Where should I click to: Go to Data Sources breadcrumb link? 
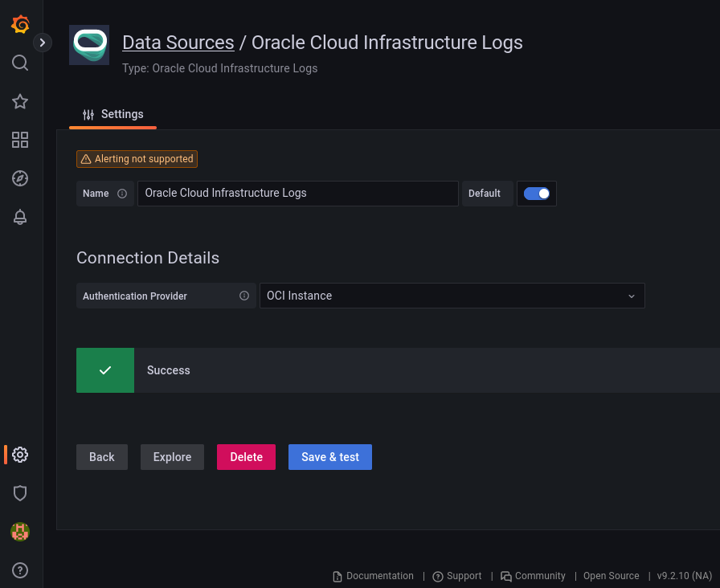pyautogui.click(x=178, y=43)
